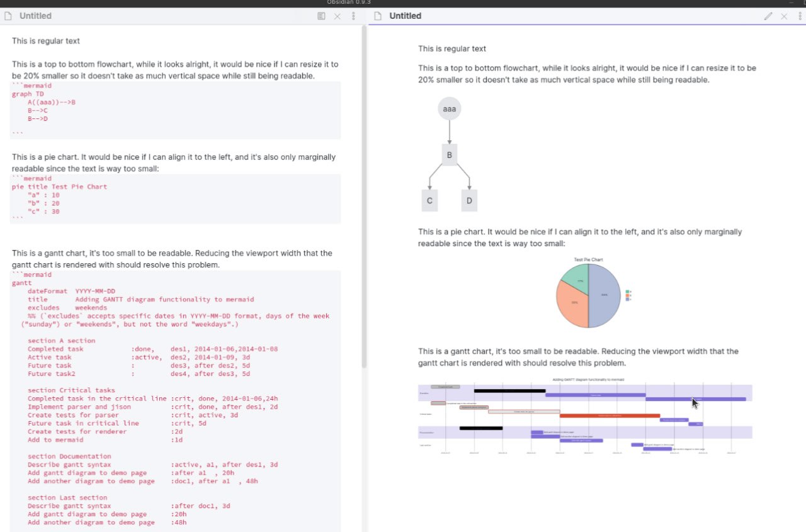This screenshot has height=532, width=806.
Task: Click the file icon in right pane header
Action: point(378,16)
